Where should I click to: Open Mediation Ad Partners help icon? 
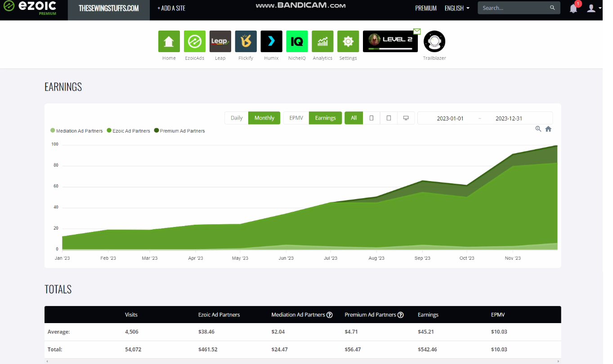[x=330, y=315]
